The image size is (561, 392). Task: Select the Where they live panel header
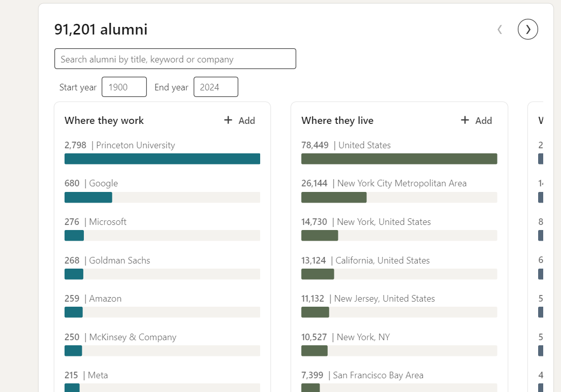point(337,120)
